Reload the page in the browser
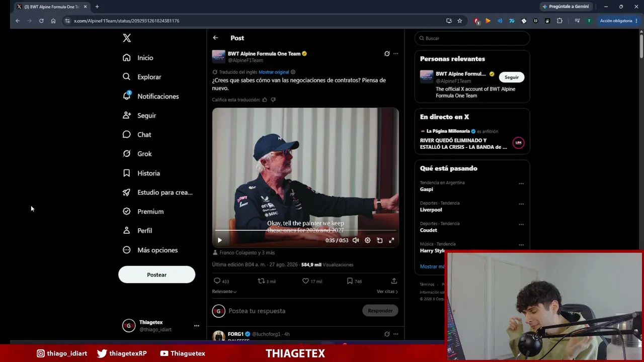 41,21
